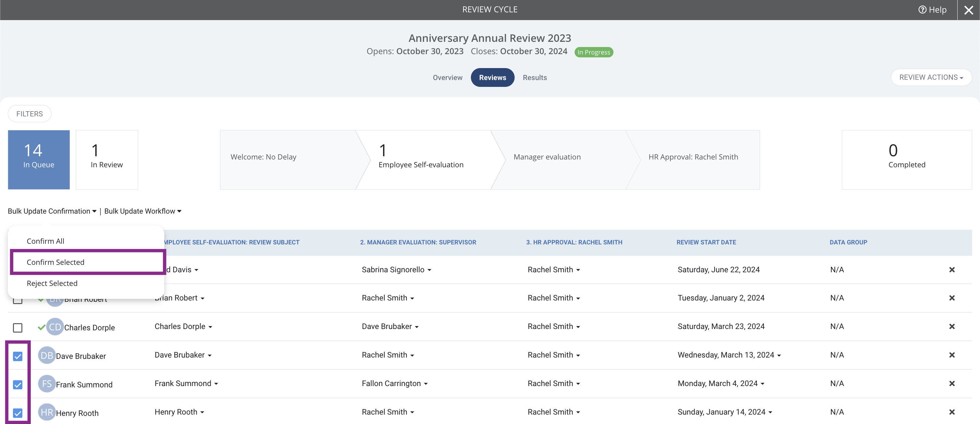The height and width of the screenshot is (424, 980).
Task: Open the Help link
Action: (932, 10)
